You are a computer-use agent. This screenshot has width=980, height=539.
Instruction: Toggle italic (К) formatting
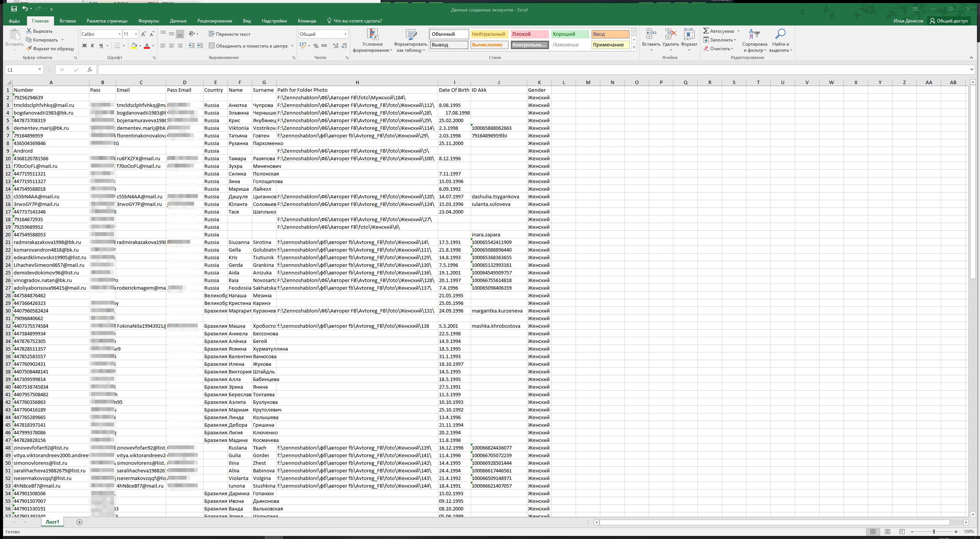click(92, 46)
